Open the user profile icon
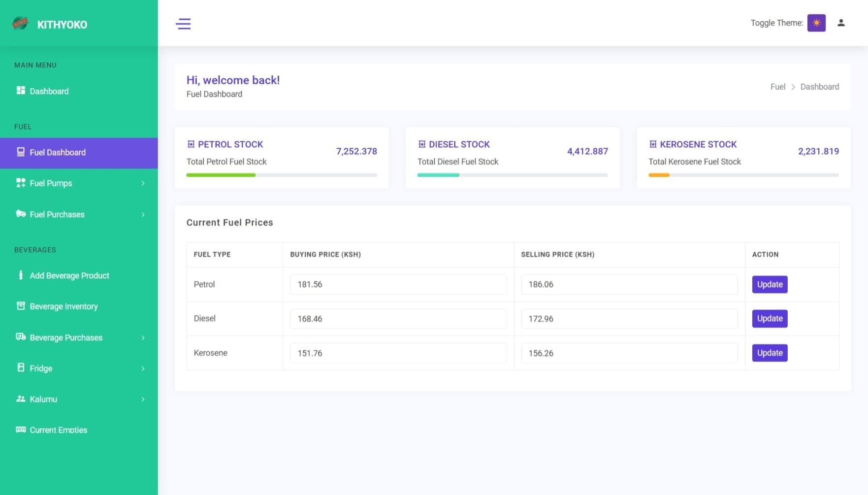 [841, 23]
